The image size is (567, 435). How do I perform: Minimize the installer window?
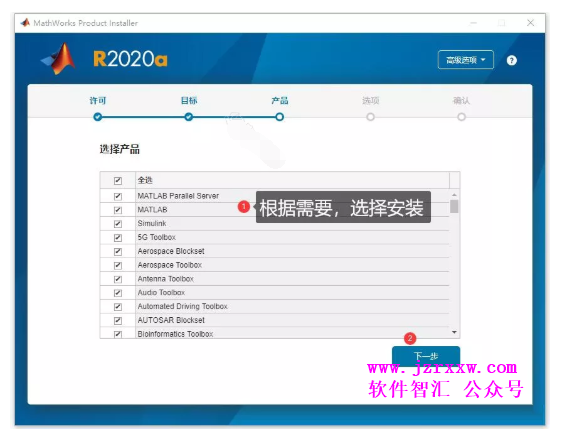473,23
